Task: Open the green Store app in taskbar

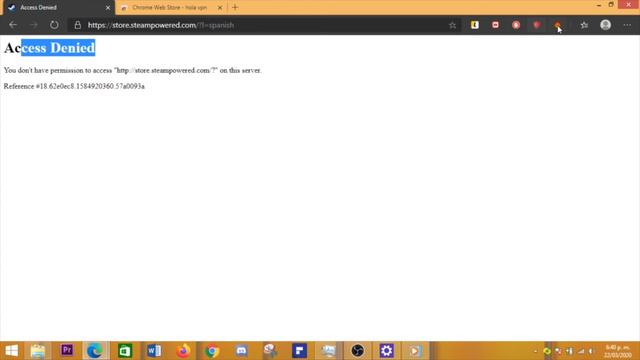Action: pos(124,351)
